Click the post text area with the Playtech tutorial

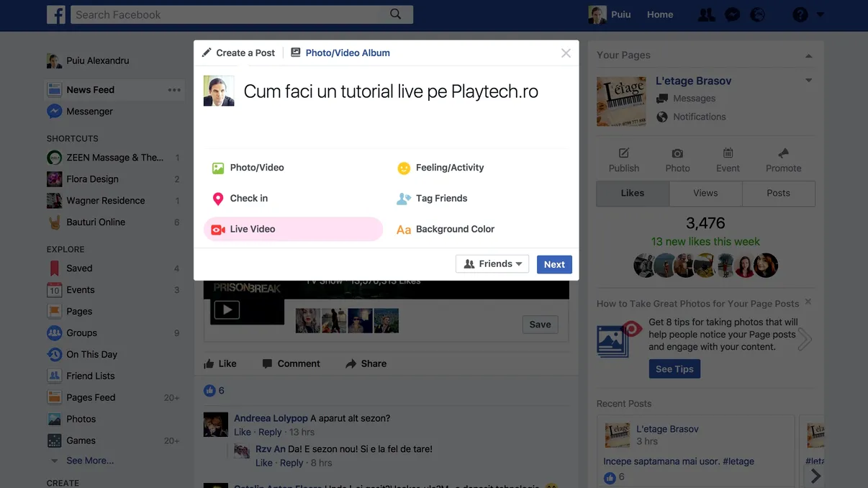click(x=390, y=91)
